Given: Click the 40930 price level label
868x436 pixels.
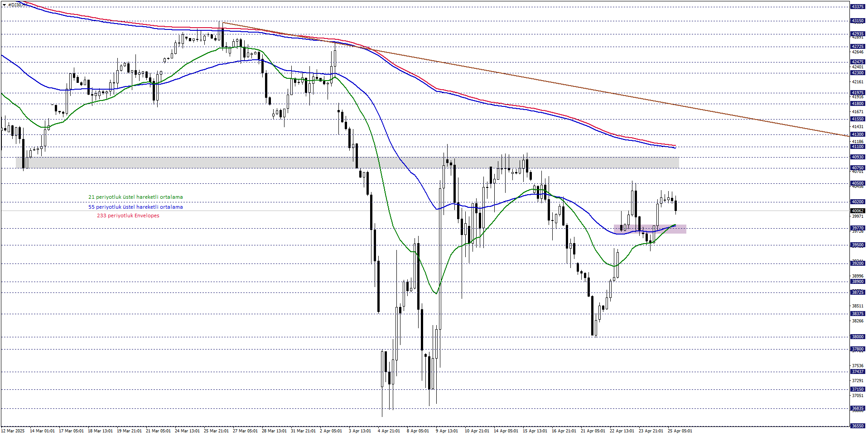Looking at the screenshot, I should [x=858, y=157].
